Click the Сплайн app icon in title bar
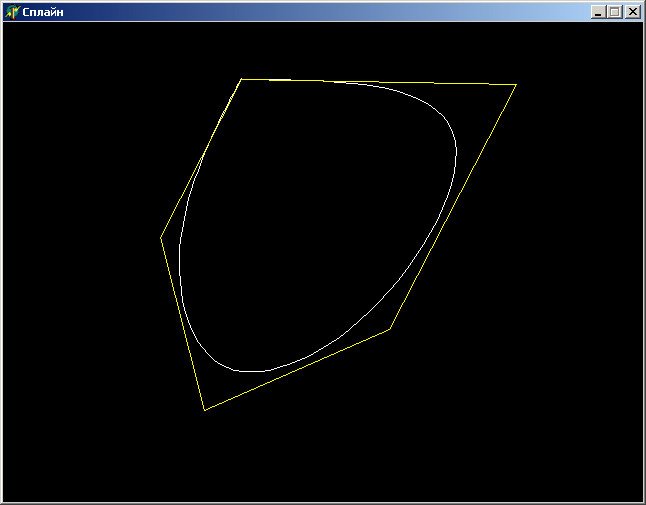Viewport: 646px width, 505px height. point(12,12)
